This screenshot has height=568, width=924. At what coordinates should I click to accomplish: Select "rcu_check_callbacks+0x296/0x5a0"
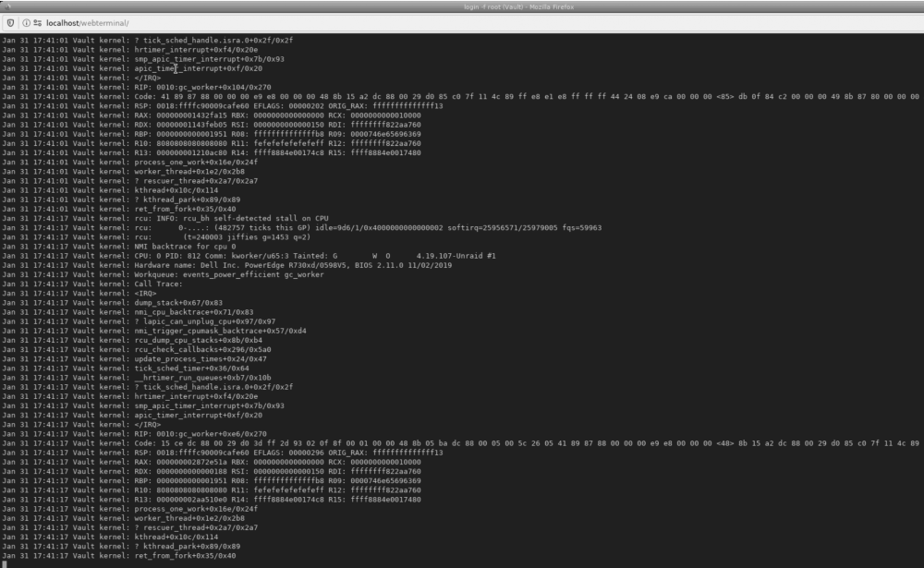[202, 349]
